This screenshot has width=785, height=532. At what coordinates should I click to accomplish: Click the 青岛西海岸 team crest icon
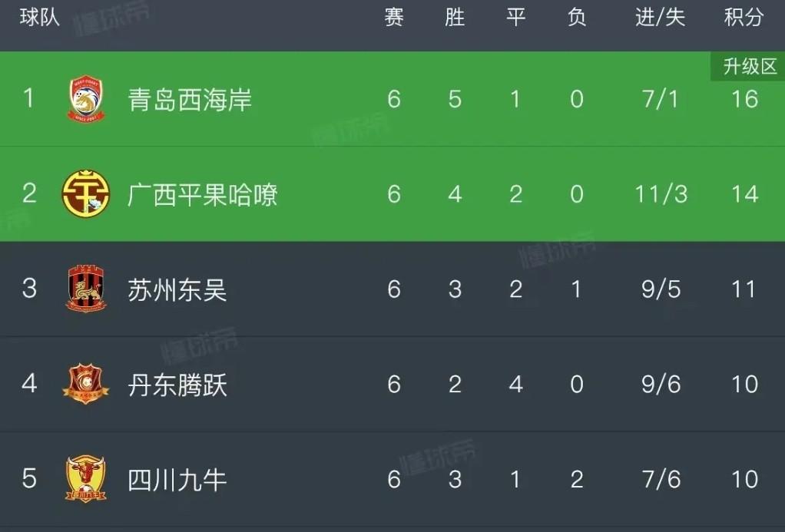85,99
